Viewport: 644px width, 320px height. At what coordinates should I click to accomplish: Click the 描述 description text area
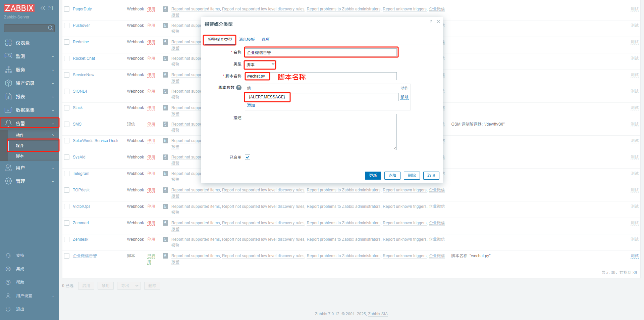[321, 132]
